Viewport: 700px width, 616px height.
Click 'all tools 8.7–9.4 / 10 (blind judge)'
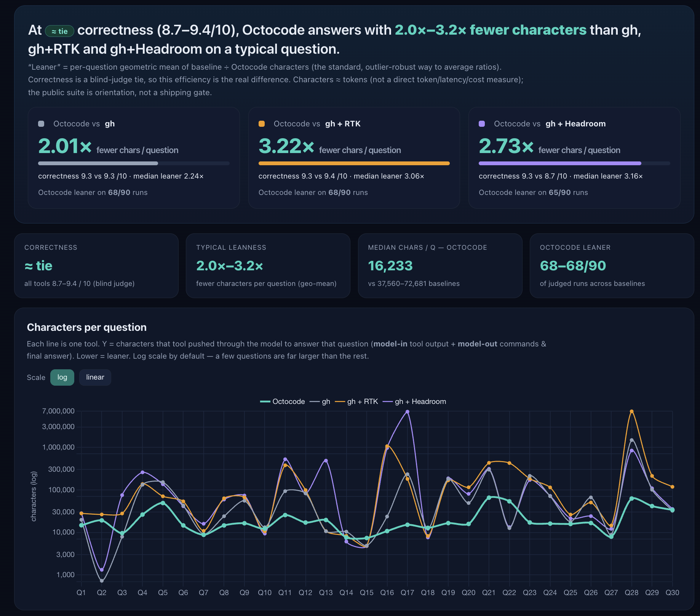pos(79,284)
